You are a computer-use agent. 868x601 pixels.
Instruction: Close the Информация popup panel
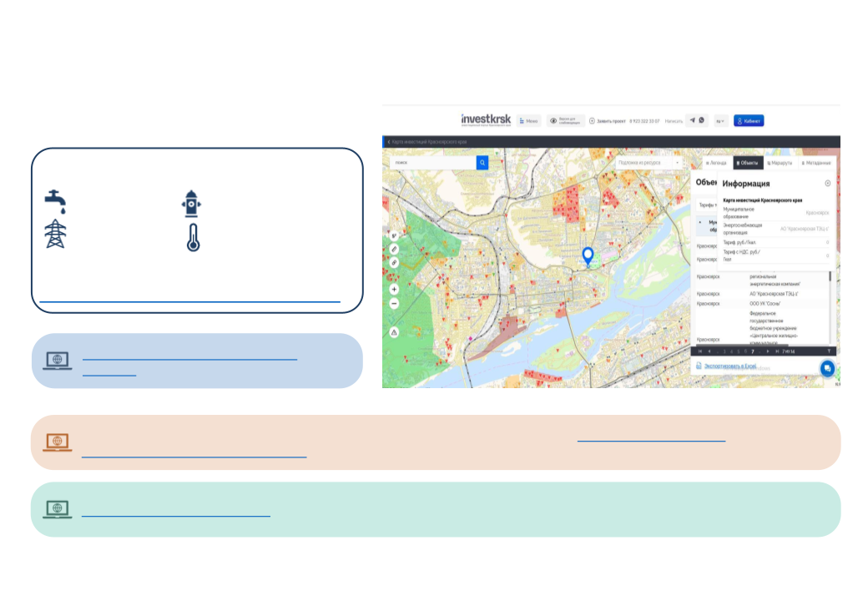pos(827,183)
